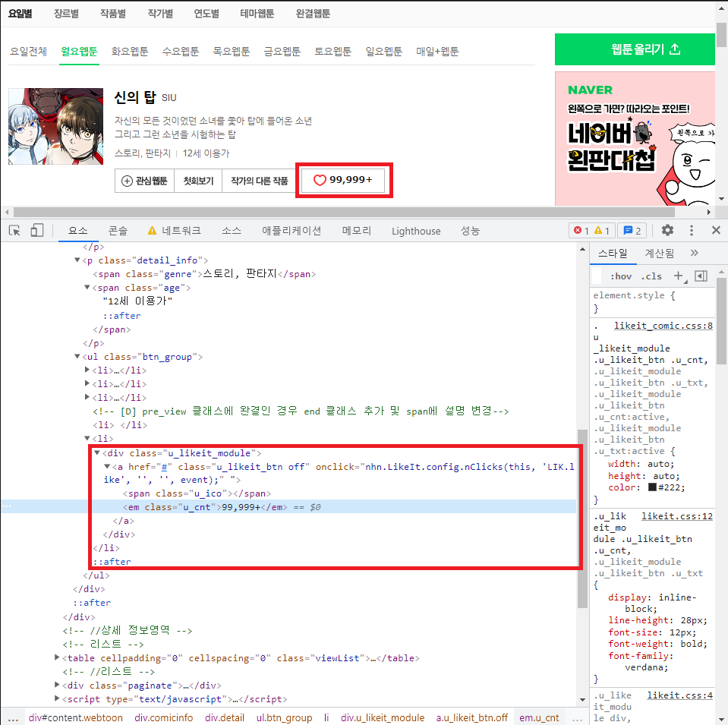Click the #222 color swatch
Image resolution: width=728 pixels, height=725 pixels.
(x=652, y=487)
